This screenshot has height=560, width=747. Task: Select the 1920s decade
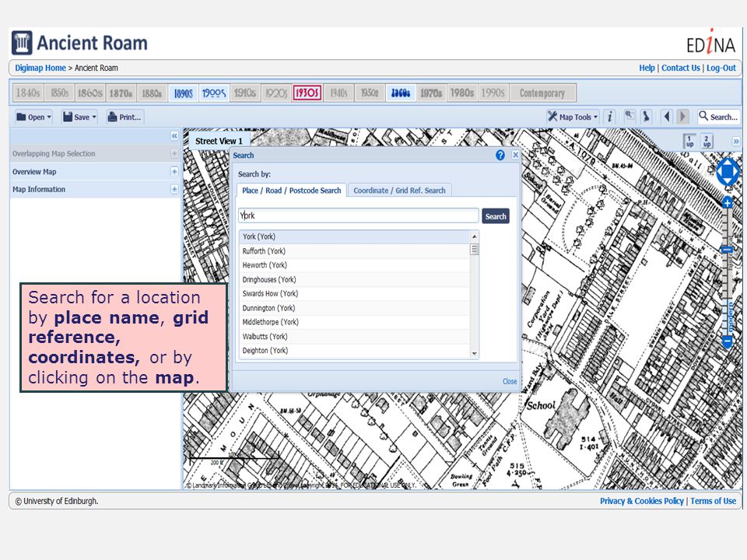coord(275,93)
